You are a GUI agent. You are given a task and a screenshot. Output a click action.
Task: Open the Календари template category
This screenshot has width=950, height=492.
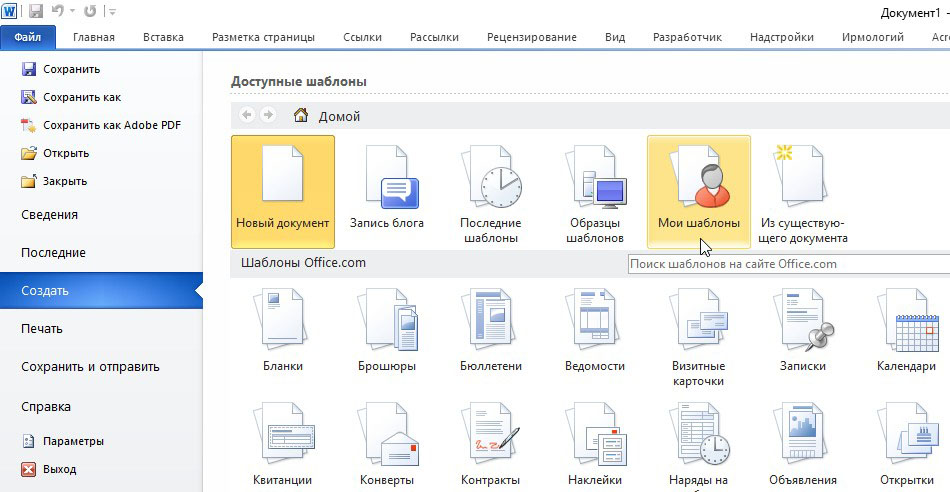pyautogui.click(x=906, y=330)
